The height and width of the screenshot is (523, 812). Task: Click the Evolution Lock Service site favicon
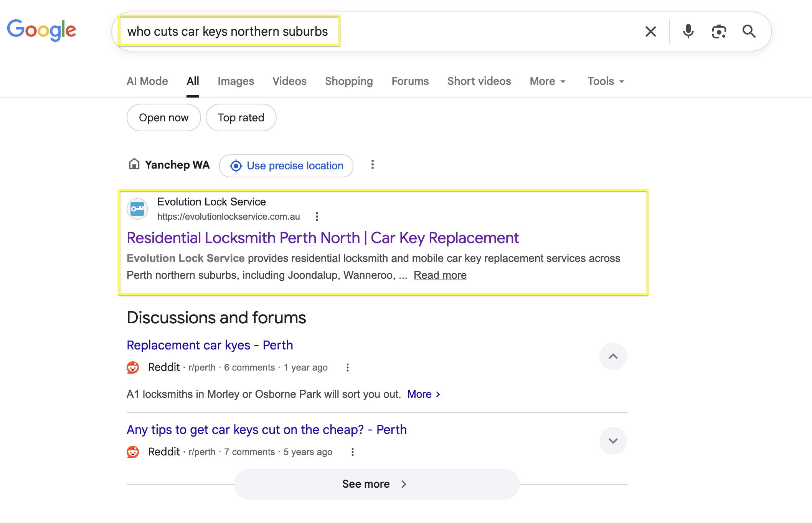coord(137,209)
